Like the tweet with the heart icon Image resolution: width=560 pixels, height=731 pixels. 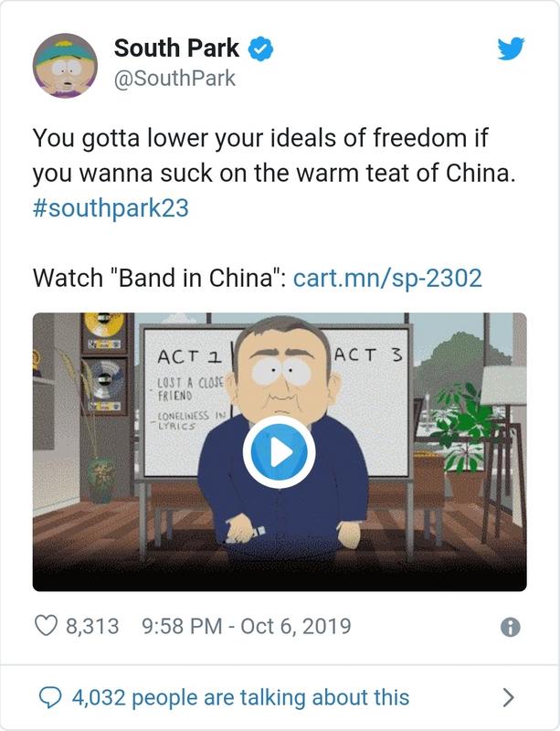[x=47, y=626]
